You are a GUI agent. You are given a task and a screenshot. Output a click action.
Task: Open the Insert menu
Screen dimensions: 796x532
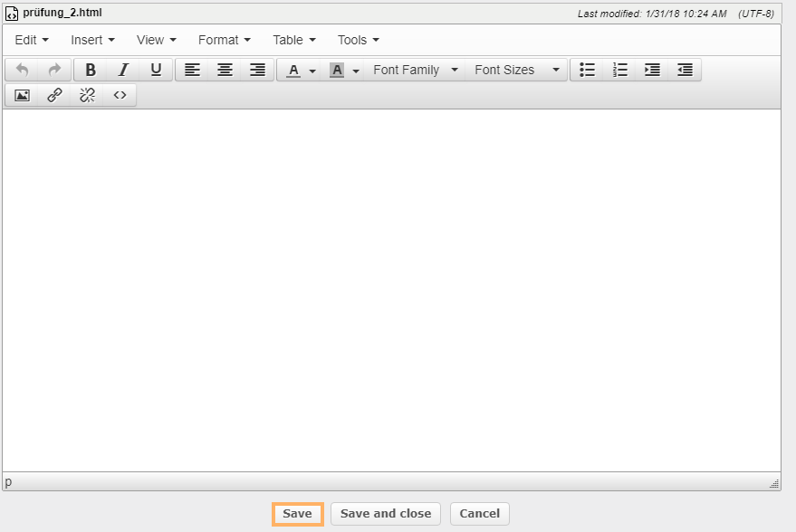click(92, 40)
